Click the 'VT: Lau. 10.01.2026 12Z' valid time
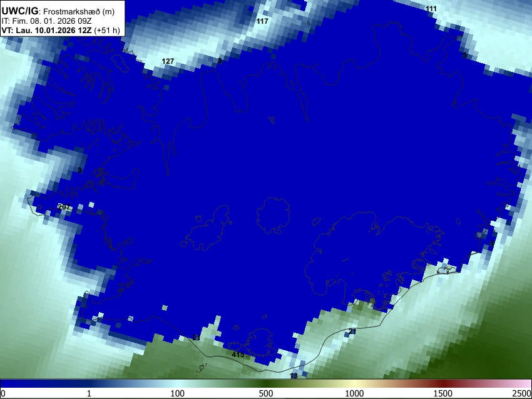This screenshot has height=399, width=532. (x=46, y=30)
